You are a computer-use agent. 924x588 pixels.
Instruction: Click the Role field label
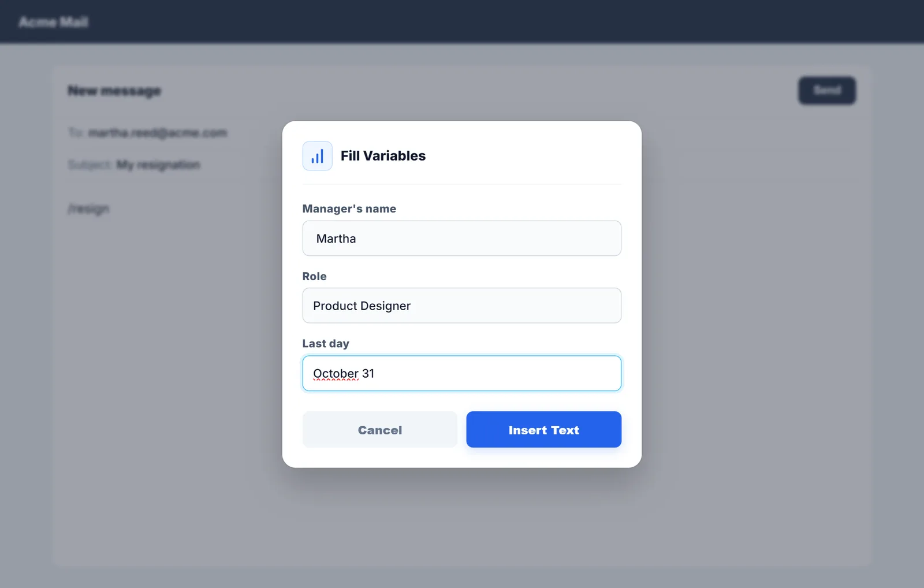(314, 276)
